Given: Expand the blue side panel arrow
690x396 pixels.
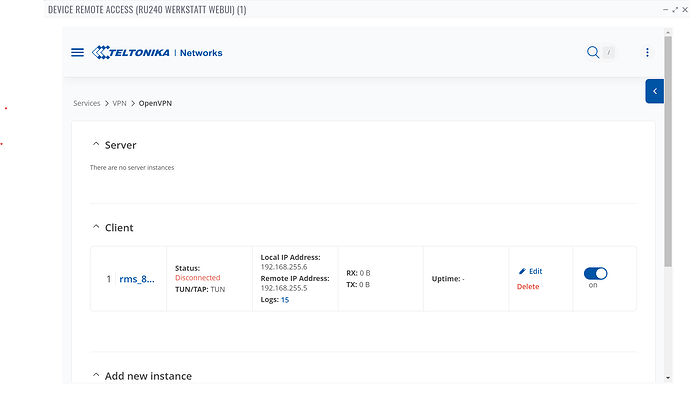Looking at the screenshot, I should coord(655,91).
